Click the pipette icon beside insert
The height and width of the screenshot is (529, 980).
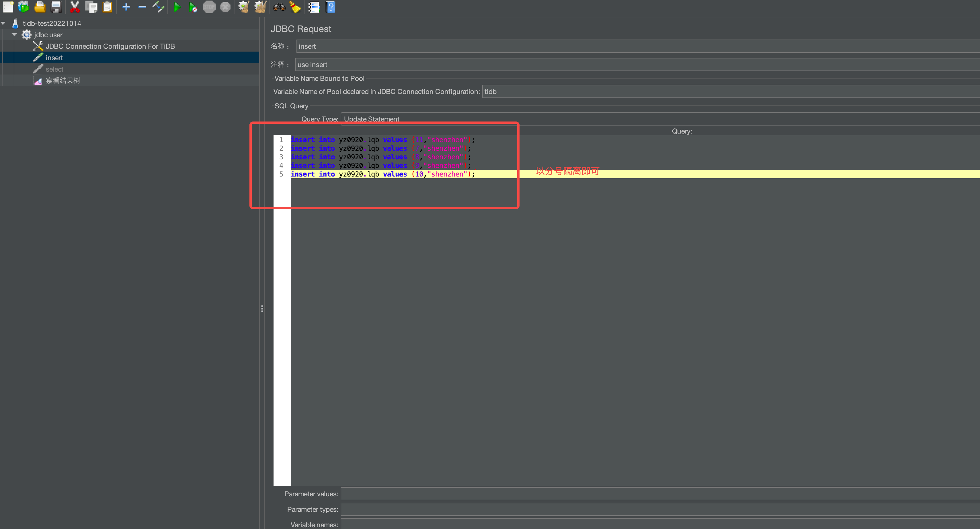click(38, 57)
